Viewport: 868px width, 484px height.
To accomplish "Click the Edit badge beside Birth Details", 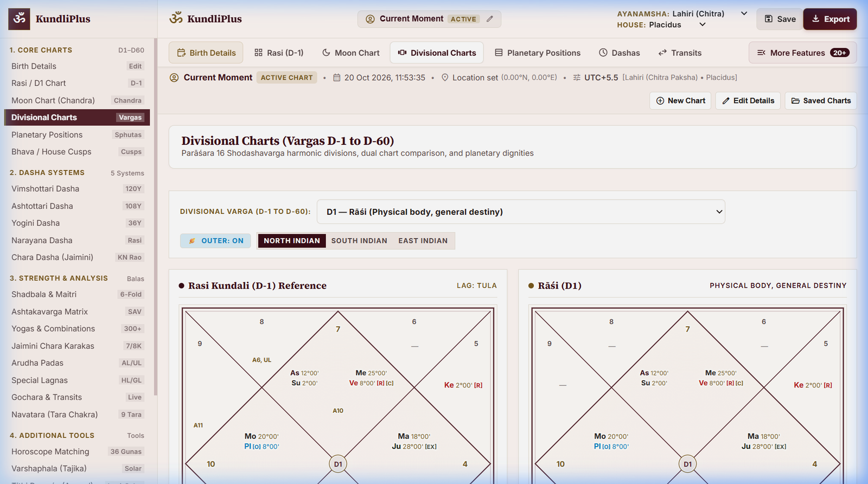I will [135, 66].
